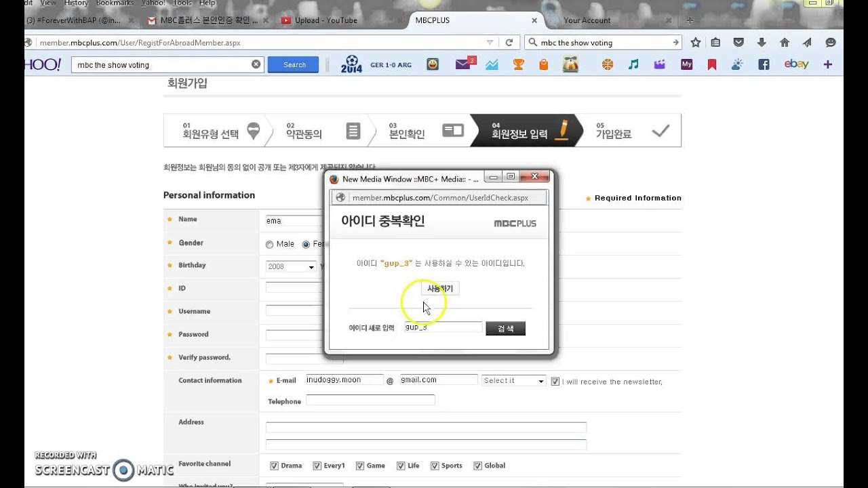Click the chat smiley icon in toolbar
The height and width of the screenshot is (488, 868).
click(831, 42)
